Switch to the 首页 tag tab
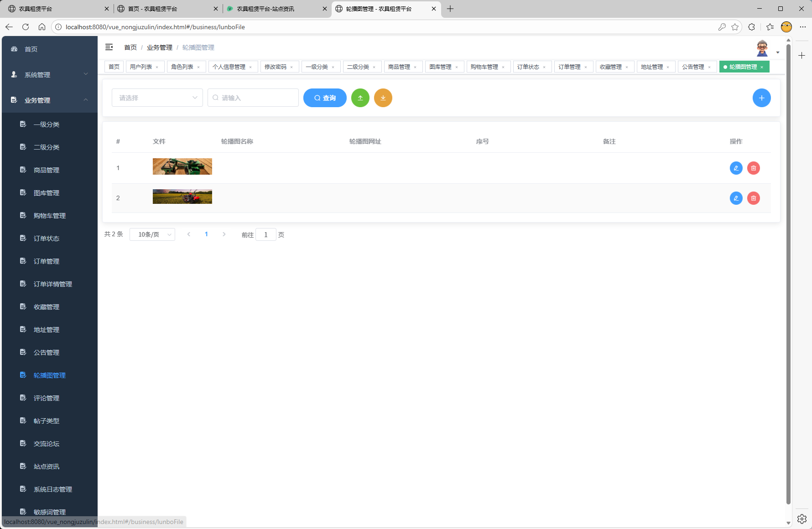The image size is (812, 529). coord(114,67)
